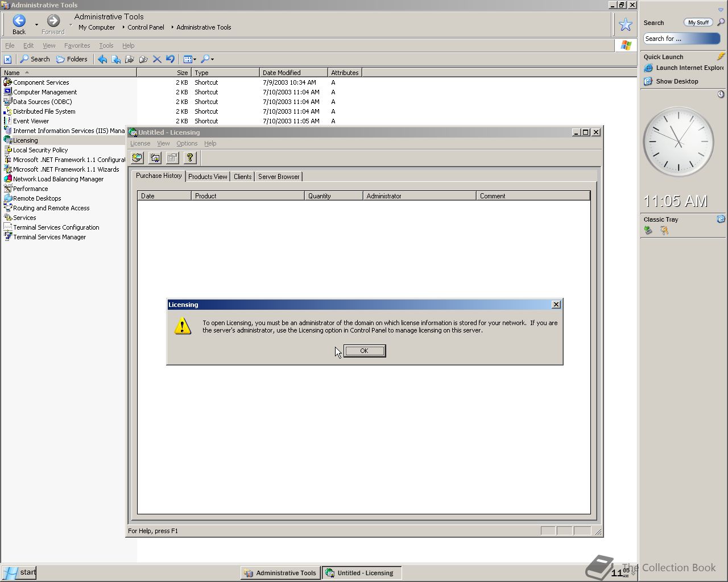Open the Edit menu in Administrative Tools
The width and height of the screenshot is (728, 582).
(x=28, y=45)
